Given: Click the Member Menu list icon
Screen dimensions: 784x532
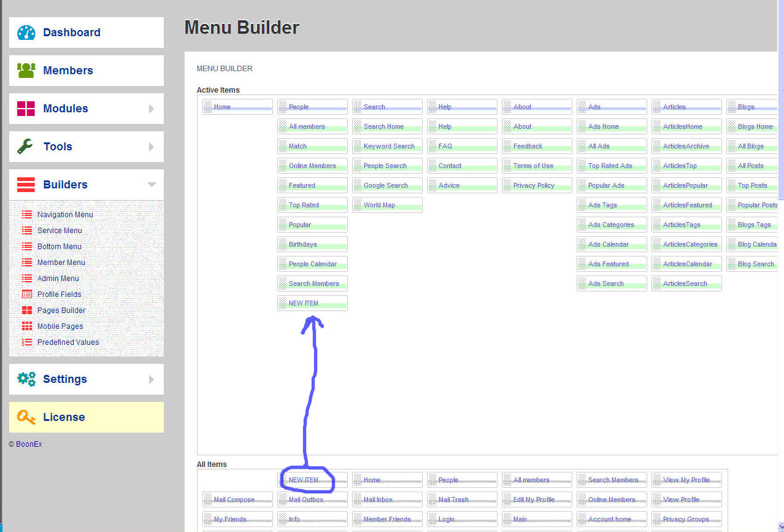Looking at the screenshot, I should coord(27,263).
